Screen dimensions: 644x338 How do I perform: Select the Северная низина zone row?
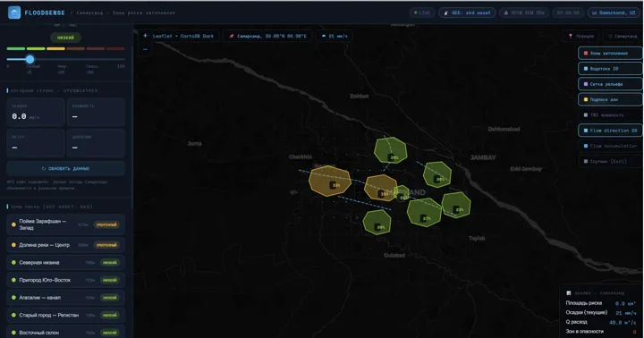click(x=65, y=262)
